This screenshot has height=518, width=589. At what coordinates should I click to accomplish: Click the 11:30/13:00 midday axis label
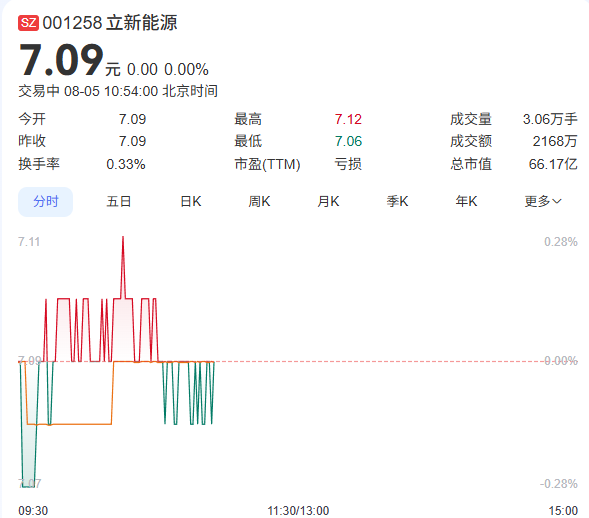[298, 511]
